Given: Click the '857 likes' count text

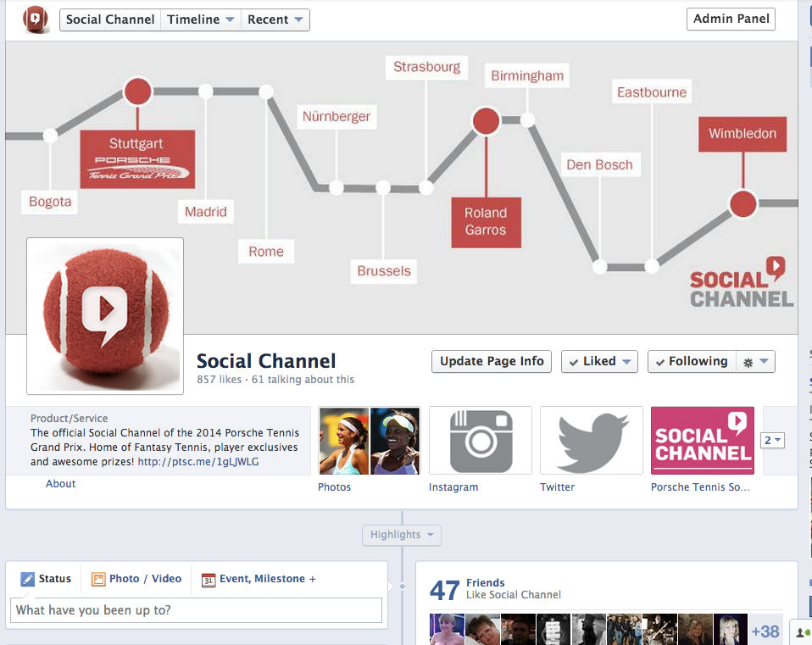Looking at the screenshot, I should click(219, 380).
